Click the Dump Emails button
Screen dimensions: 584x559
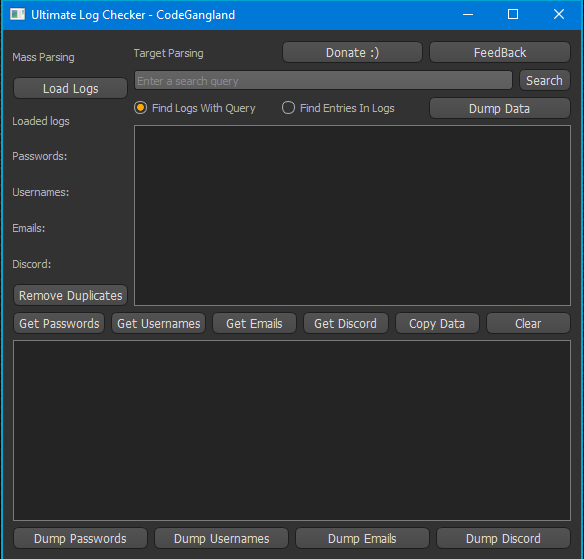pos(362,538)
